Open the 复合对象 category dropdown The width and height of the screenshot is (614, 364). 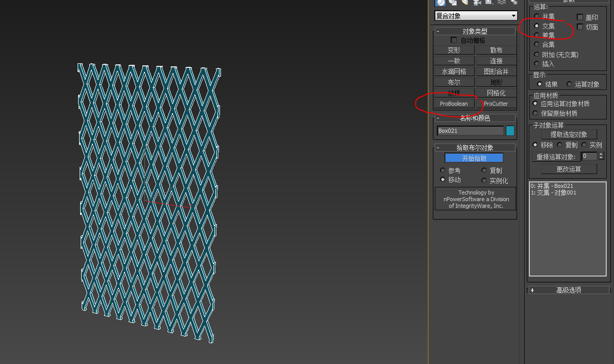[x=476, y=16]
